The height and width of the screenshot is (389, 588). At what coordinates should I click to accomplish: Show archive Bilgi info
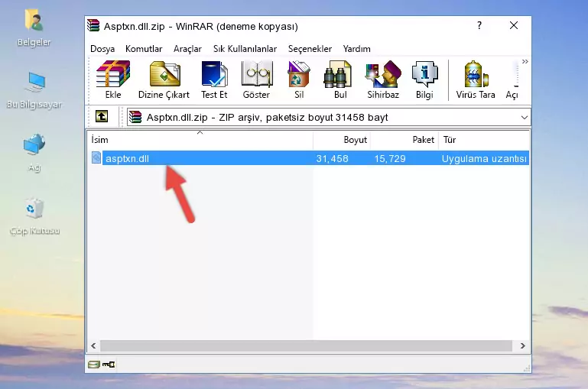(x=424, y=79)
